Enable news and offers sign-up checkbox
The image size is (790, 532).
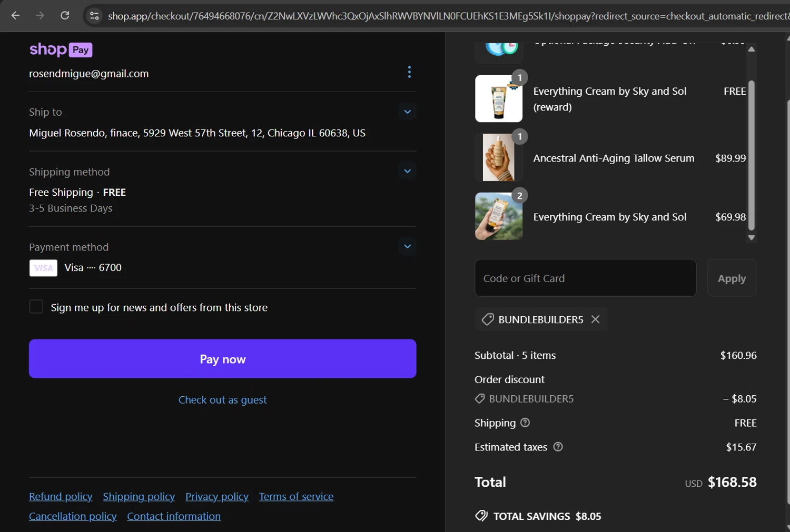click(36, 307)
